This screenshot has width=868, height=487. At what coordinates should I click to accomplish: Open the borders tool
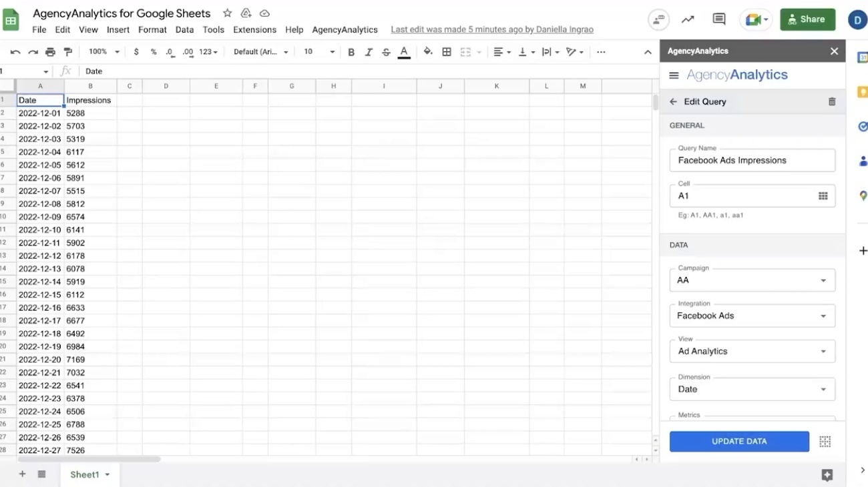click(x=447, y=52)
